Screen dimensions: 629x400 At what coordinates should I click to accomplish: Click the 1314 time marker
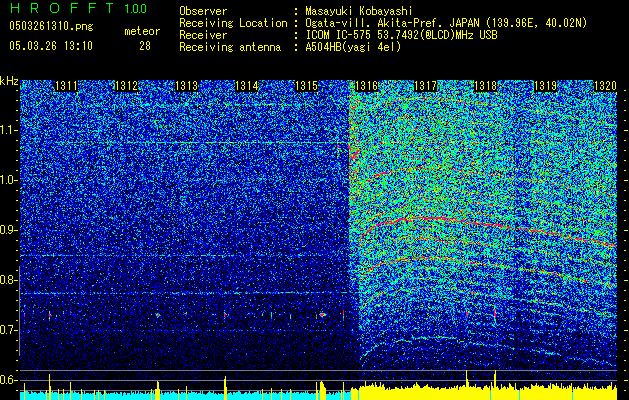246,86
